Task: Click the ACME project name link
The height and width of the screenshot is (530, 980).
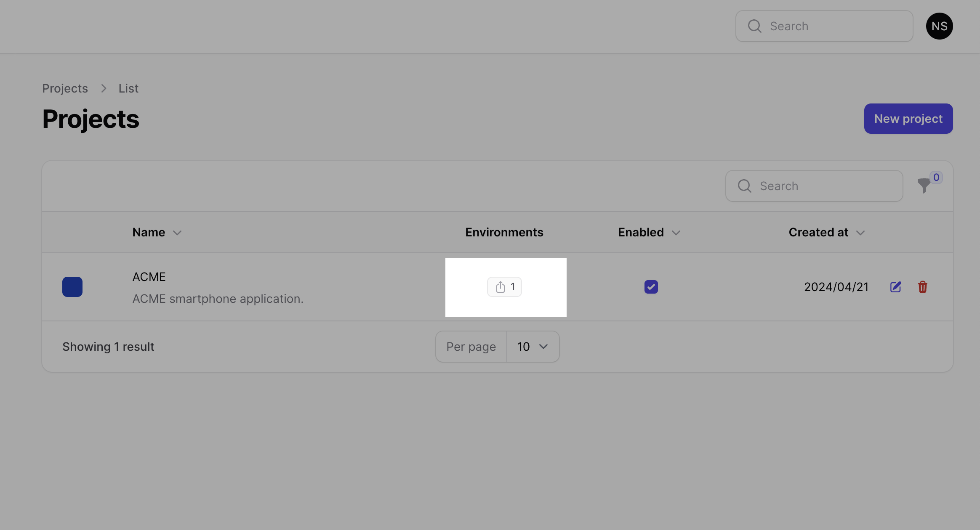Action: [148, 276]
